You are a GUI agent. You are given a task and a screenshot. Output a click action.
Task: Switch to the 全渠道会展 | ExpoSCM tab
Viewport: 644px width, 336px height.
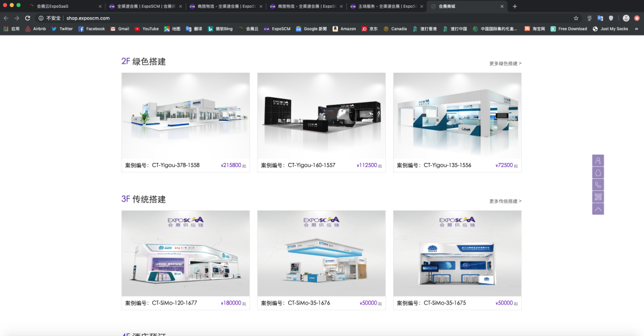(x=145, y=6)
